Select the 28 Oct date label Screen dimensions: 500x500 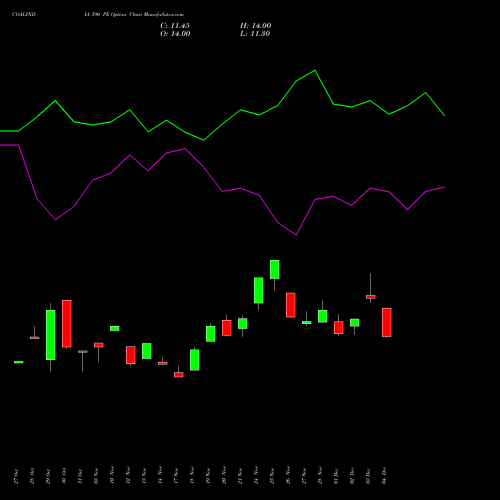(x=32, y=476)
